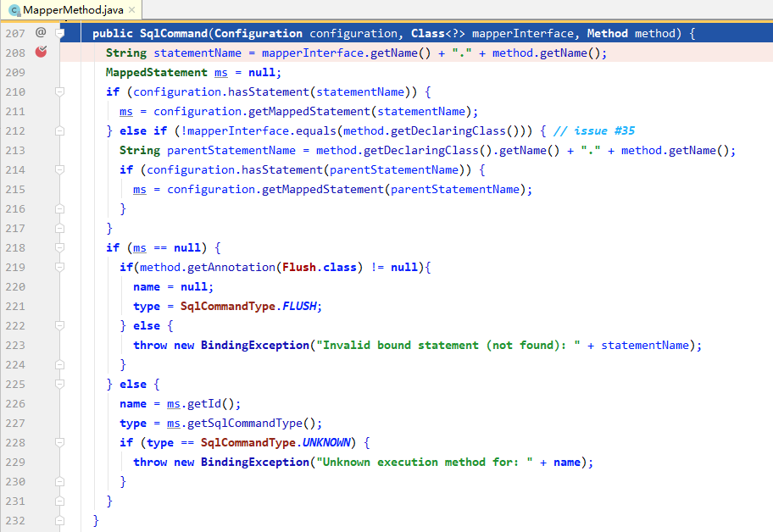The height and width of the screenshot is (532, 773).
Task: Click 'MappedStatement' type on line 209
Action: click(x=156, y=72)
